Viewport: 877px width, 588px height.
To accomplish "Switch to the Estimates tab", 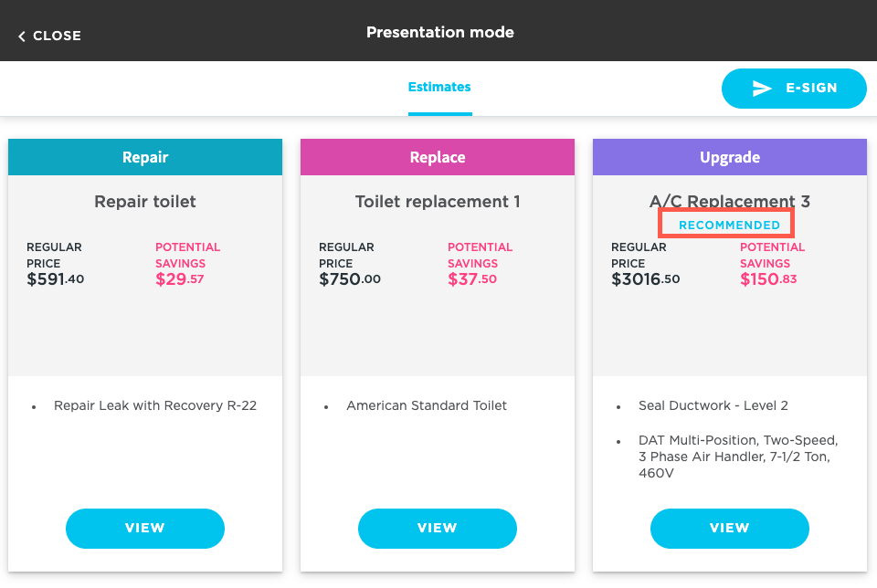I will (x=439, y=88).
